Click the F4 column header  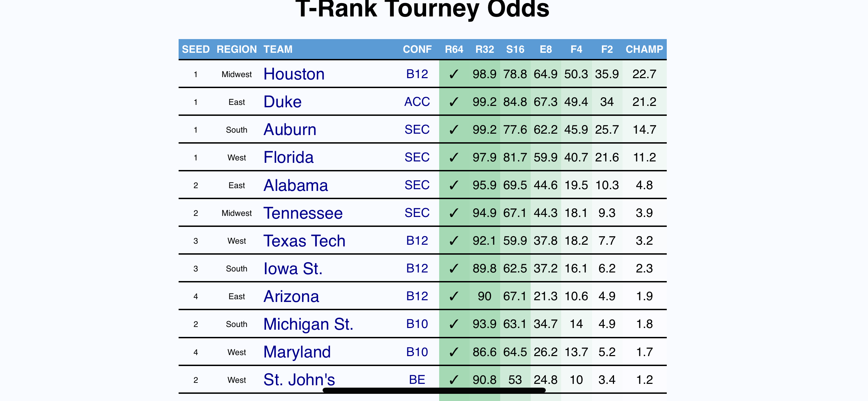coord(576,49)
